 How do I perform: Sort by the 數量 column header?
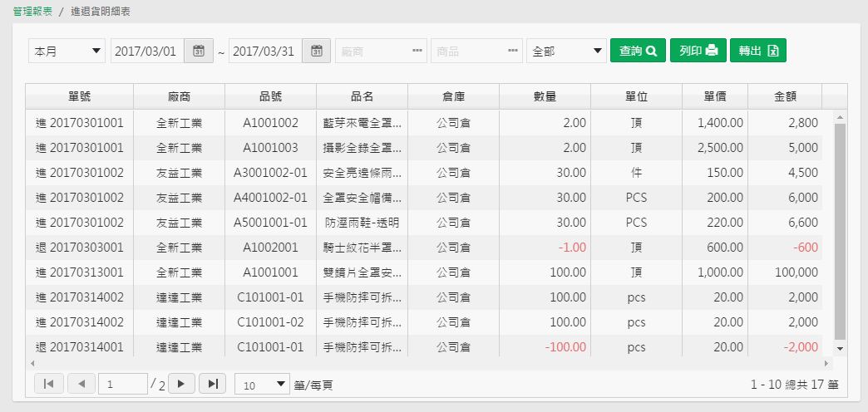click(545, 96)
